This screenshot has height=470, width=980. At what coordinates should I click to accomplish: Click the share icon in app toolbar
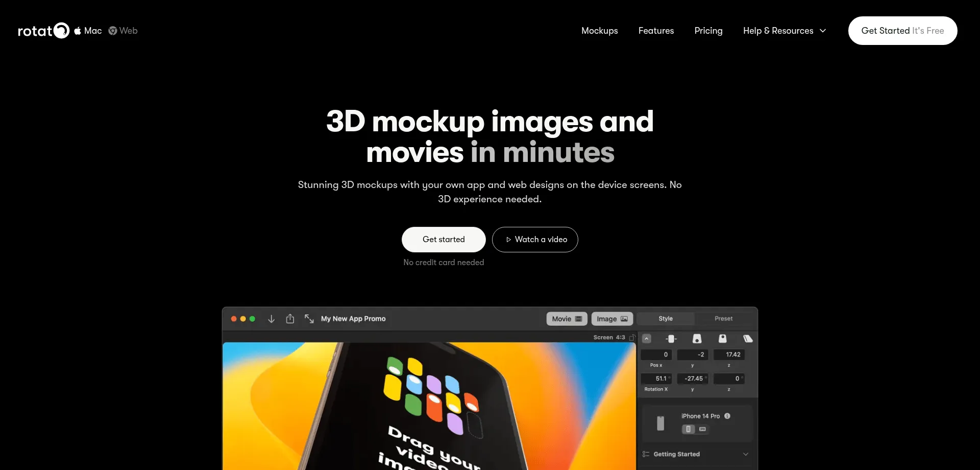pos(290,318)
